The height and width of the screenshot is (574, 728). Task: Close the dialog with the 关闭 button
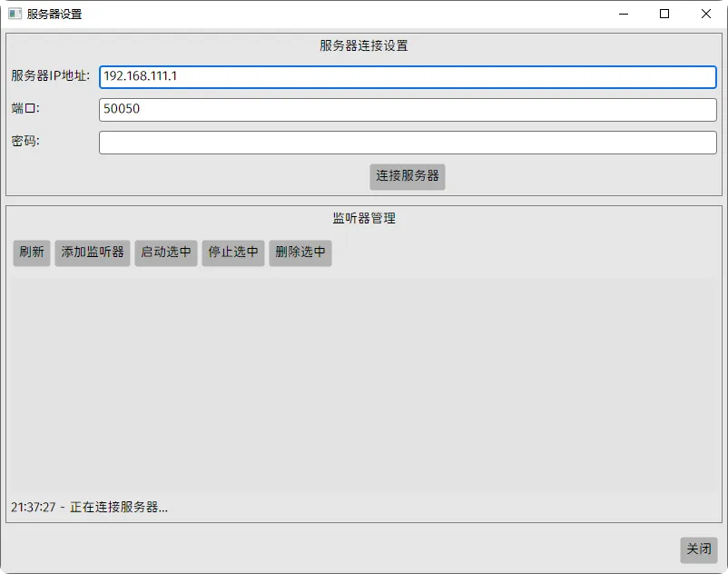[x=699, y=550]
